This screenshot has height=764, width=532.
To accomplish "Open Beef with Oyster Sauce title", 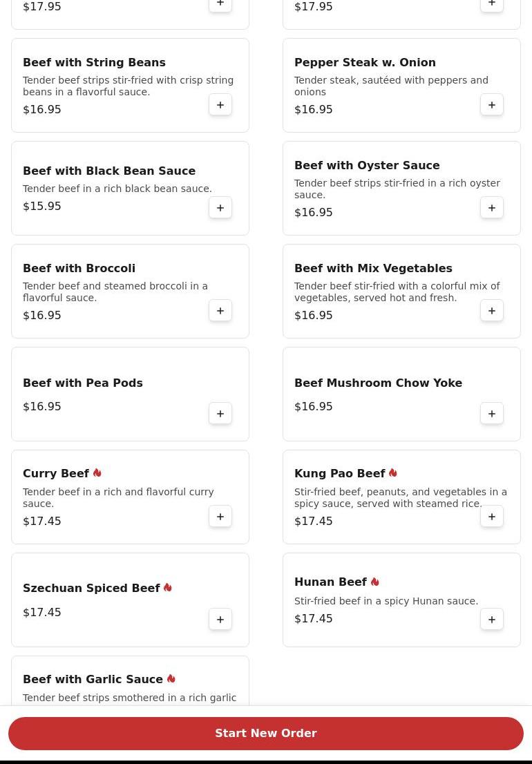I will (367, 166).
